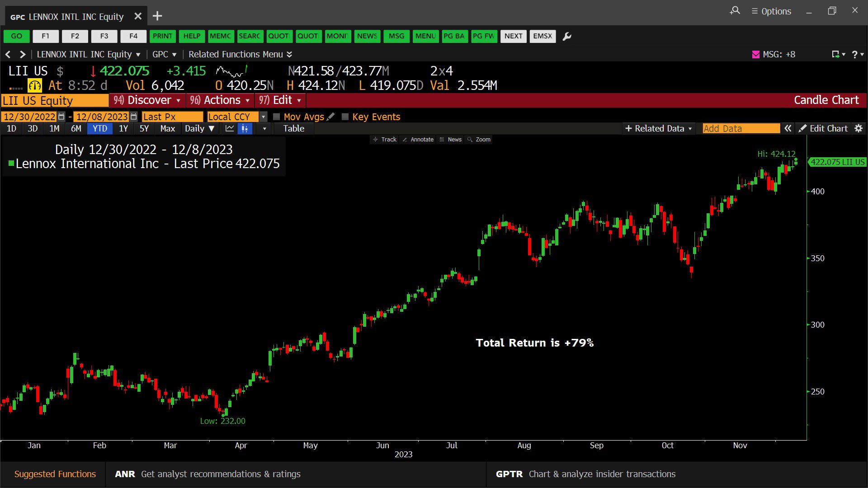868x488 pixels.
Task: Add a new tab with the plus icon
Action: point(157,16)
